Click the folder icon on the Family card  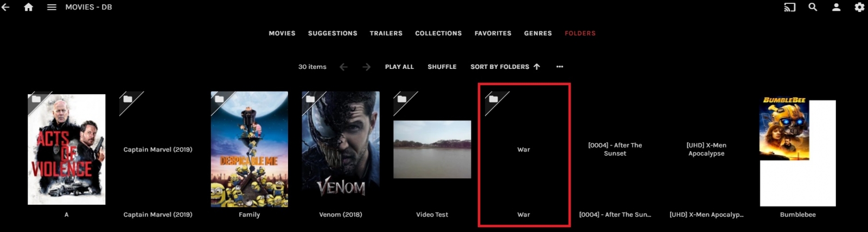click(x=219, y=99)
